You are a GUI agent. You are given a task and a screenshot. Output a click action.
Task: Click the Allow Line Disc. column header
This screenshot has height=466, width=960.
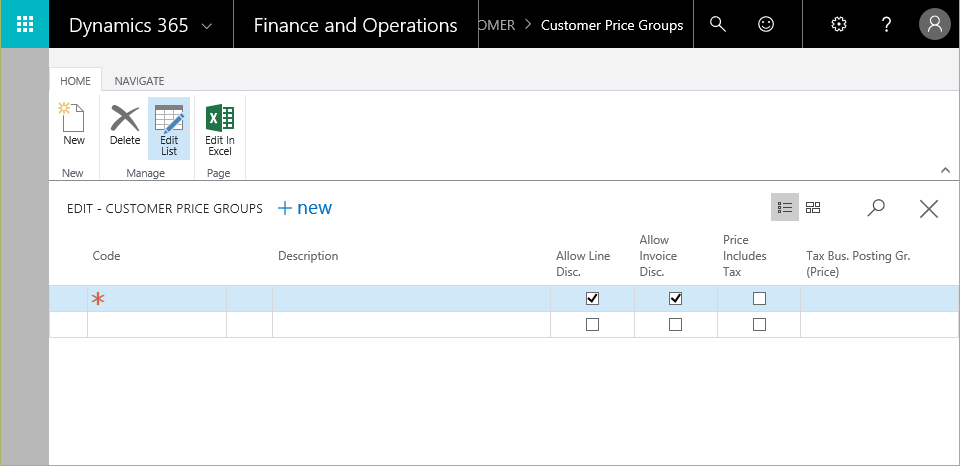click(583, 264)
